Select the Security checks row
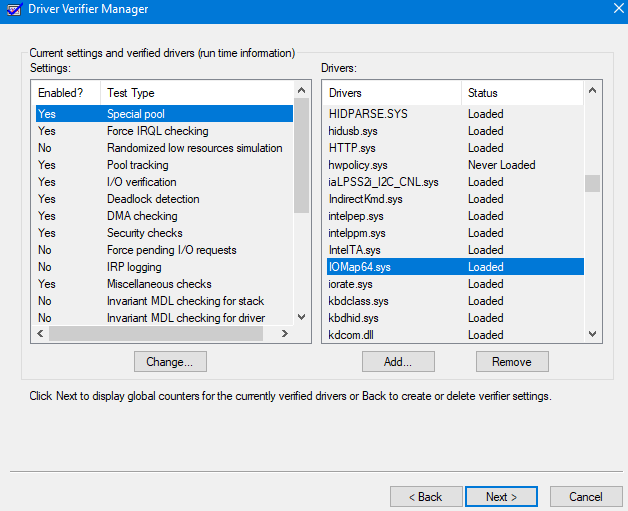Image resolution: width=628 pixels, height=511 pixels. [x=164, y=233]
